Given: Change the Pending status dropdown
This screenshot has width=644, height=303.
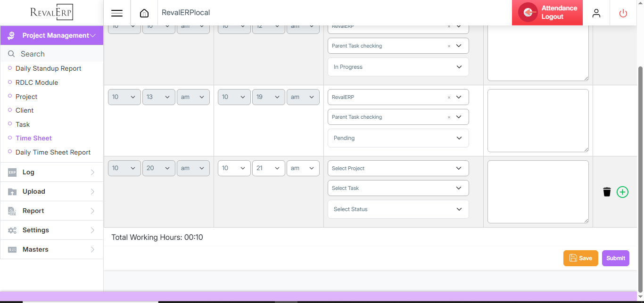Looking at the screenshot, I should tap(398, 138).
